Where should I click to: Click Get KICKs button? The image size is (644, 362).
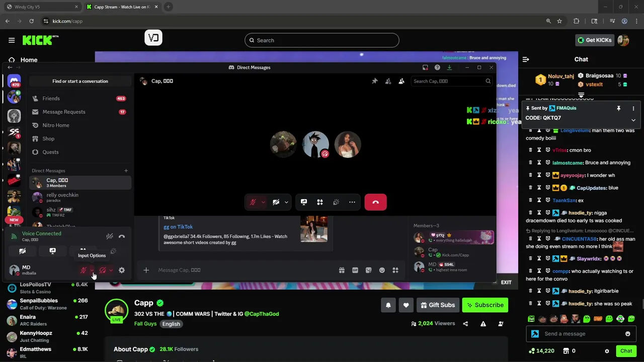pos(594,40)
